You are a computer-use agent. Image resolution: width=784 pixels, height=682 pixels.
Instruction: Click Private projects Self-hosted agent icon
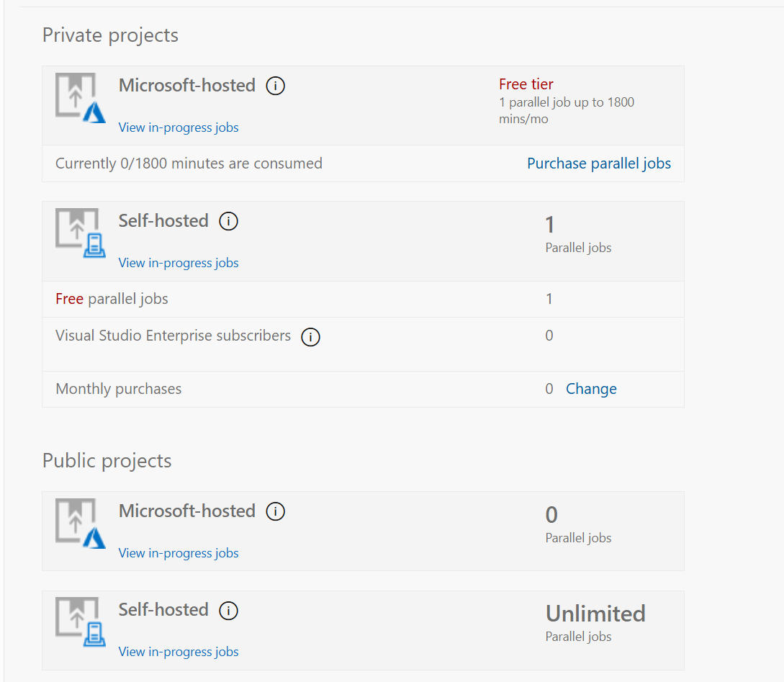click(81, 233)
